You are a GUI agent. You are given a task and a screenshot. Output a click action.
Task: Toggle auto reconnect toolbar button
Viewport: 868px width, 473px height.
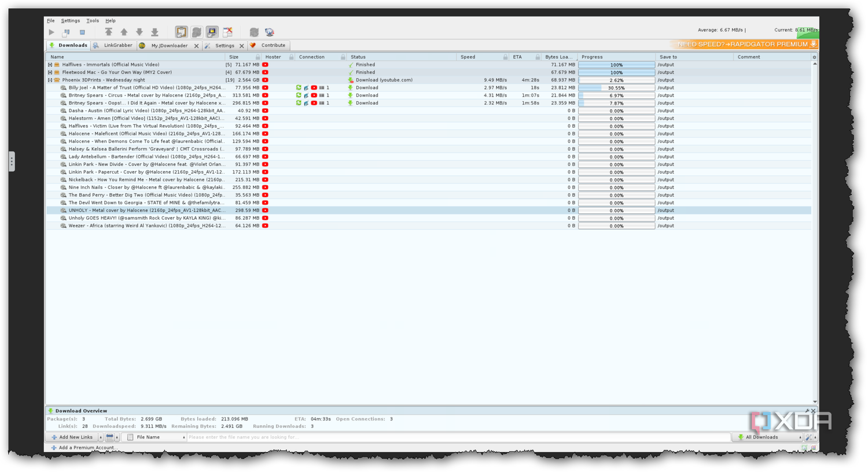[197, 32]
